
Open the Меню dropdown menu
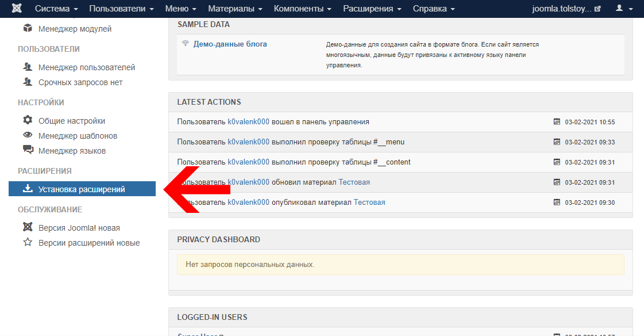[x=181, y=9]
